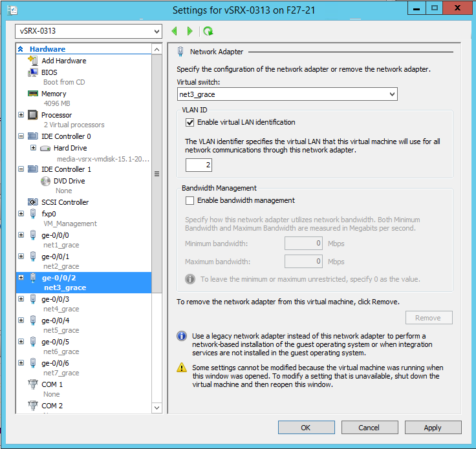Expand the ge-0/0/4 adapter node

[x=21, y=320]
